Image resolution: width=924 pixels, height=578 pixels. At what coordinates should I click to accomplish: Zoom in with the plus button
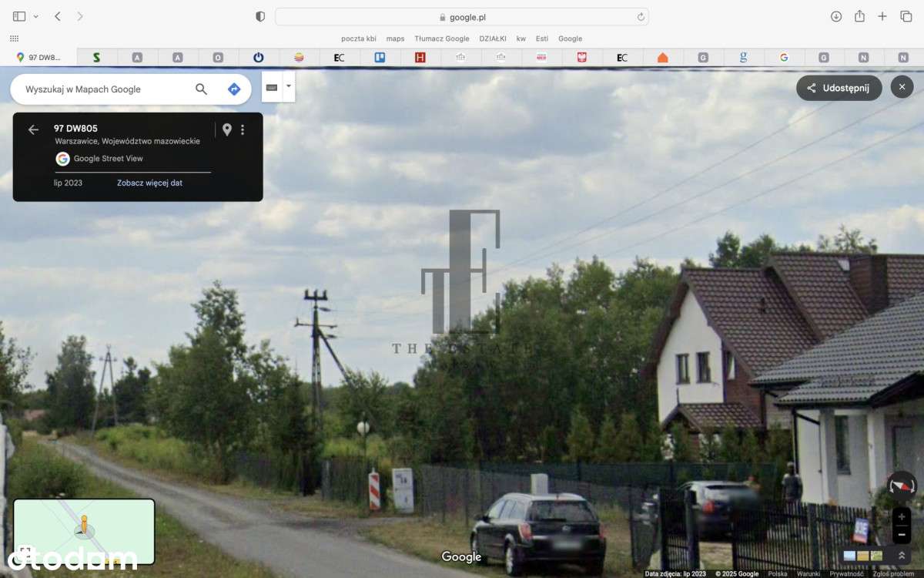tap(902, 517)
